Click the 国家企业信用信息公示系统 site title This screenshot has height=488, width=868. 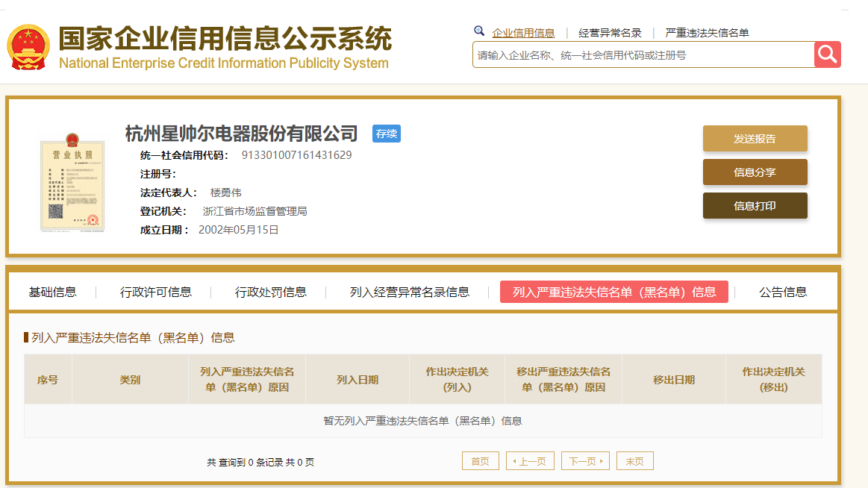coord(225,39)
